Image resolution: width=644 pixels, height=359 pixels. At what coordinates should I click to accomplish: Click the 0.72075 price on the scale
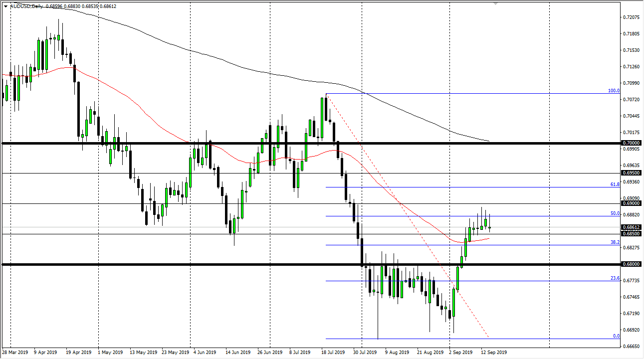(x=632, y=17)
